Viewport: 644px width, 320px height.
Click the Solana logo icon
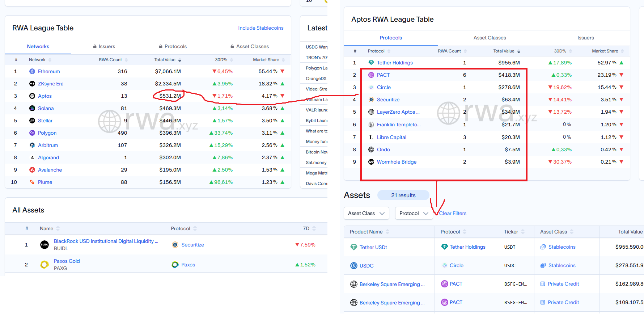point(32,108)
